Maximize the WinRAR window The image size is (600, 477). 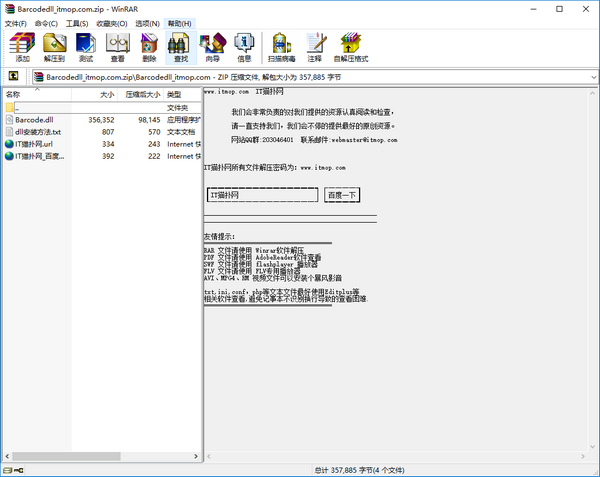[559, 9]
